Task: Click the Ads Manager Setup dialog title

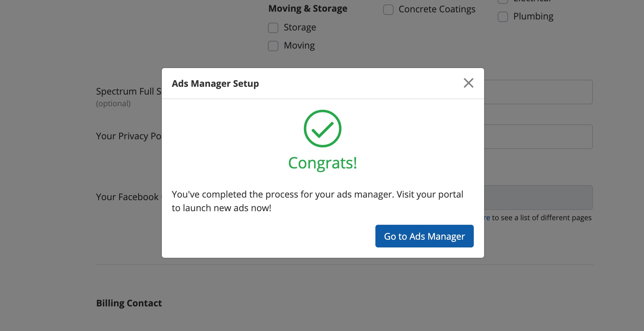Action: [x=215, y=84]
